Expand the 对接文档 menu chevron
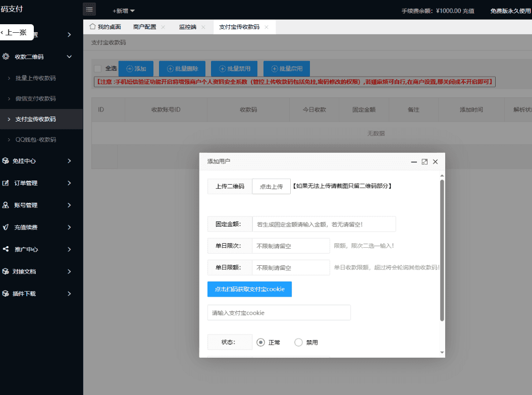 tap(69, 271)
